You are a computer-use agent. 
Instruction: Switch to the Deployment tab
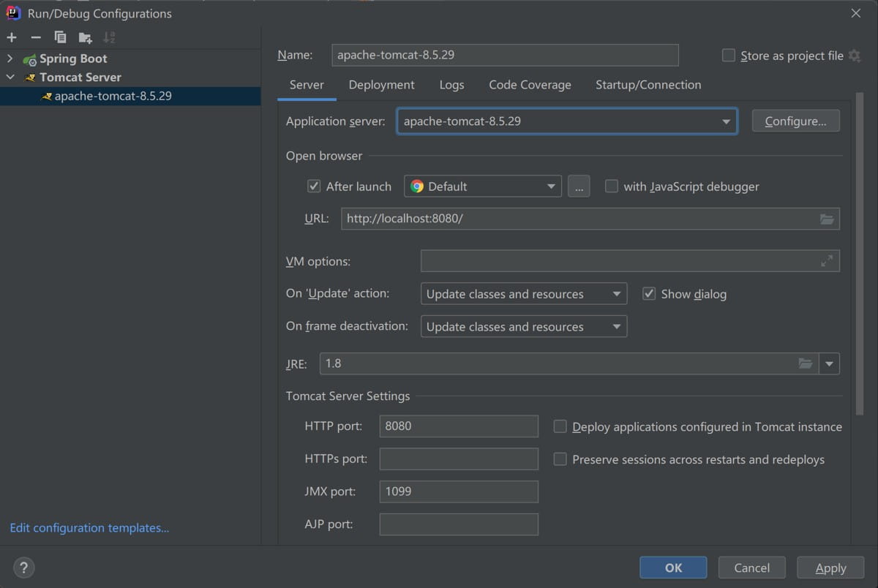click(x=381, y=85)
